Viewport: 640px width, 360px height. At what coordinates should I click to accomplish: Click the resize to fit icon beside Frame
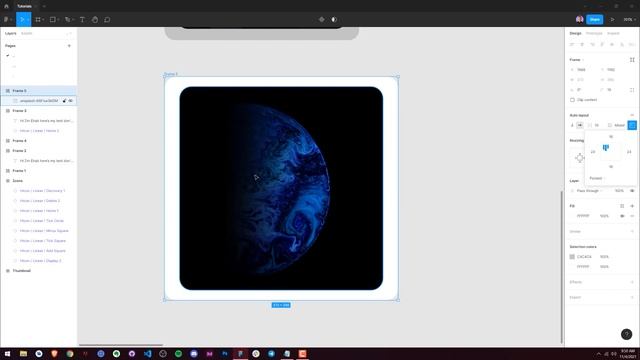(632, 60)
